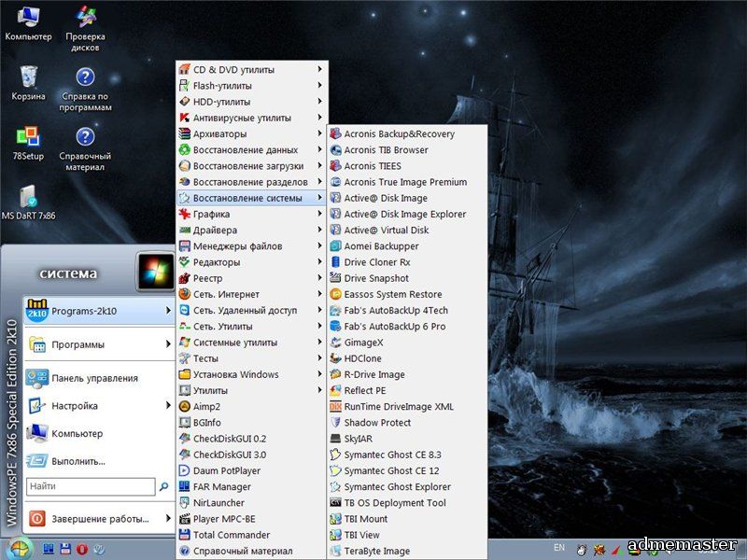Screen dimensions: 747x560
Task: Launch TBI Mount
Action: click(x=407, y=519)
